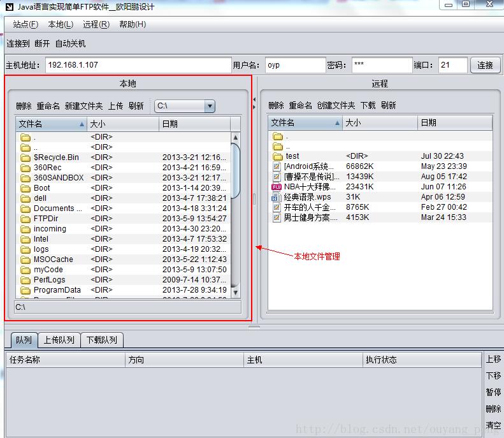Click the NBA十大拜佛 FLV file icon
504x438 pixels.
277,187
